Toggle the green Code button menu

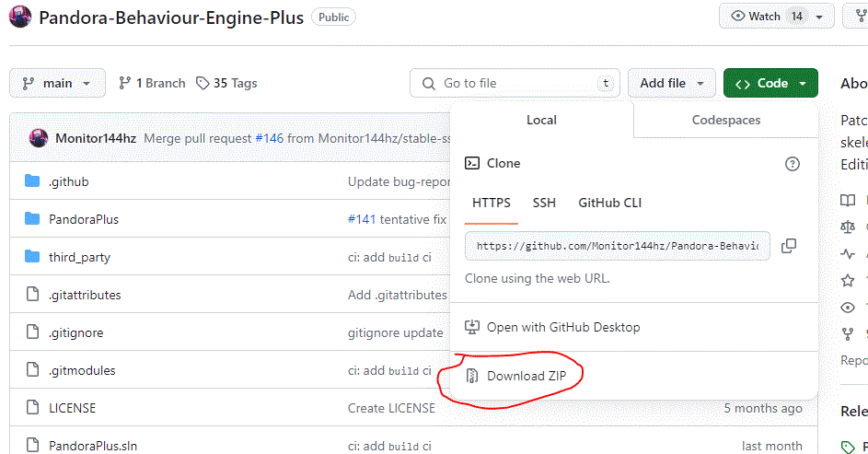pyautogui.click(x=770, y=83)
